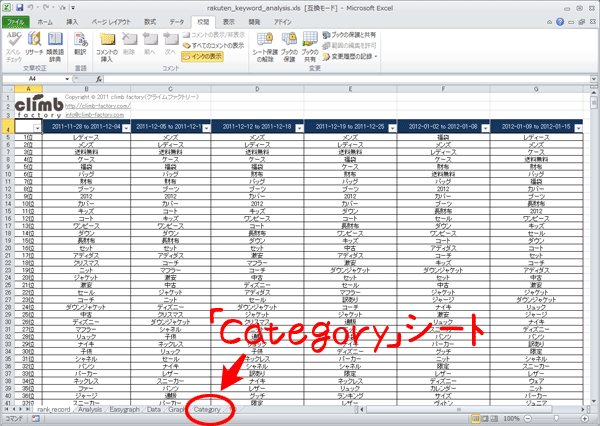
Task: Minimize the ribbon with the caret icon
Action: [x=549, y=22]
